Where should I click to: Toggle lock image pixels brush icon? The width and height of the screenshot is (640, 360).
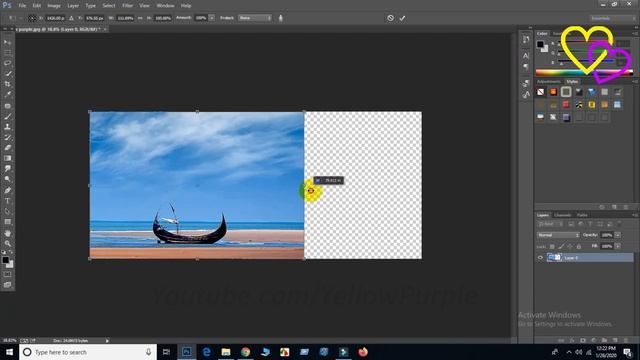tap(561, 247)
